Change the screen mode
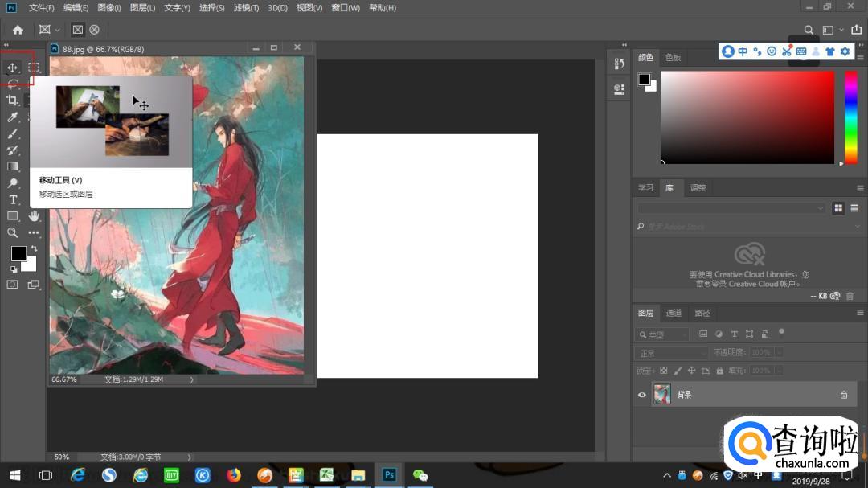Viewport: 868px width, 488px height. pyautogui.click(x=34, y=284)
